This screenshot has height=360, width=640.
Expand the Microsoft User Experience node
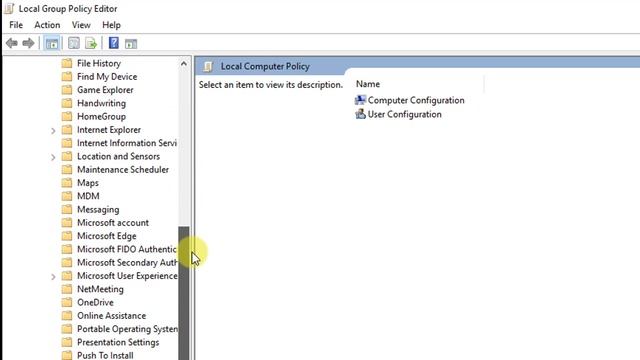[53, 277]
